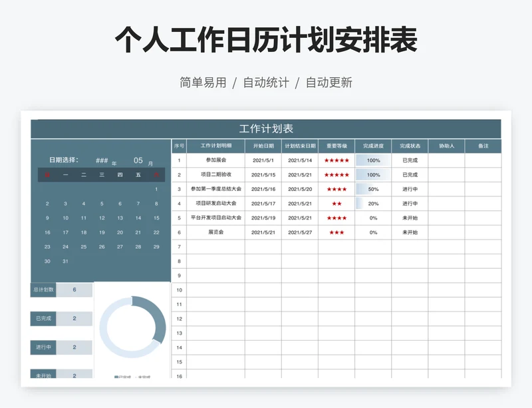The height and width of the screenshot is (408, 532).
Task: Click the 开始日期 column header
Action: pyautogui.click(x=263, y=146)
